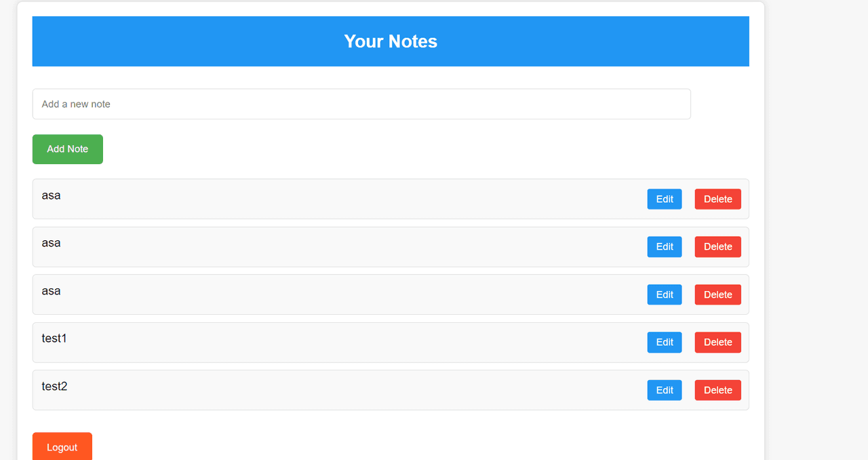The image size is (868, 460).
Task: Click the second asa note text
Action: [51, 243]
